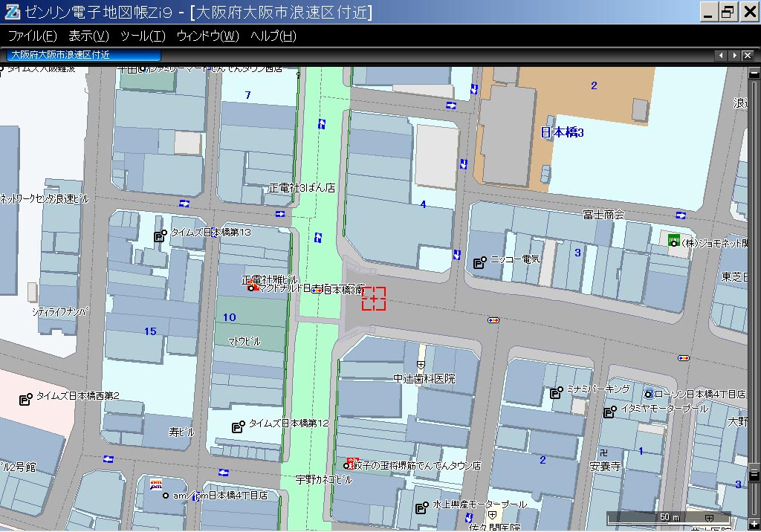Click tab scroll left arrow
The height and width of the screenshot is (532, 761).
721,55
